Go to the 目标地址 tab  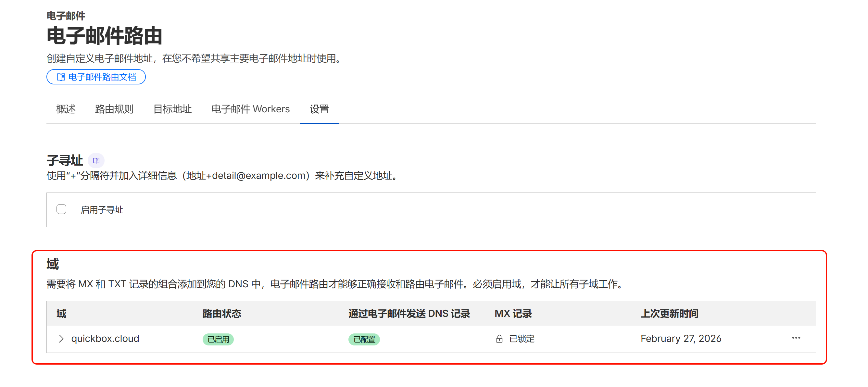pyautogui.click(x=172, y=109)
